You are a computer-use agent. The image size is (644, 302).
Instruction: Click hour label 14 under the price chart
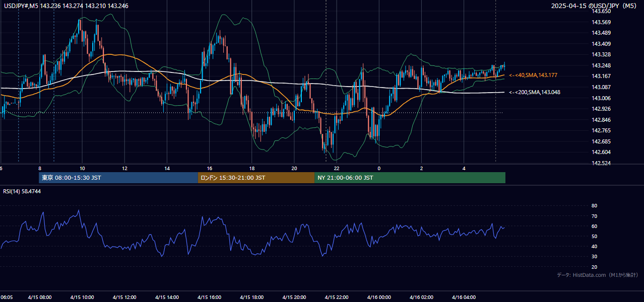[167, 168]
